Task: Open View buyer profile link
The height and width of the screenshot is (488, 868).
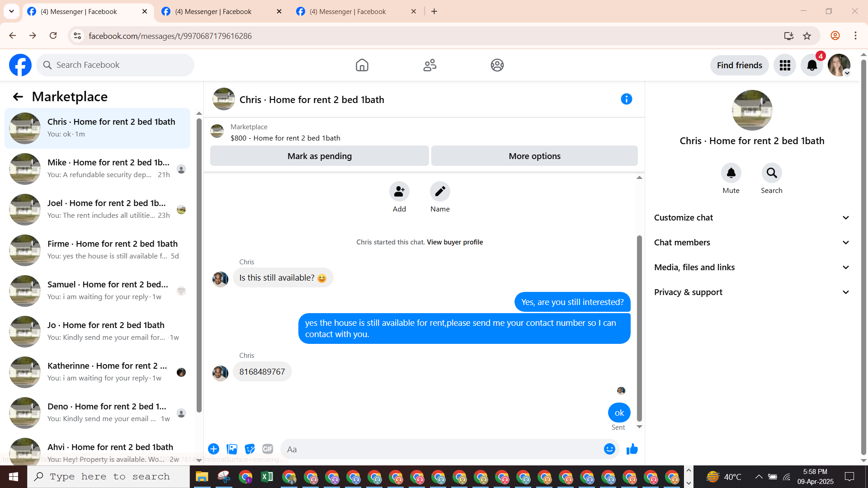Action: pos(455,242)
